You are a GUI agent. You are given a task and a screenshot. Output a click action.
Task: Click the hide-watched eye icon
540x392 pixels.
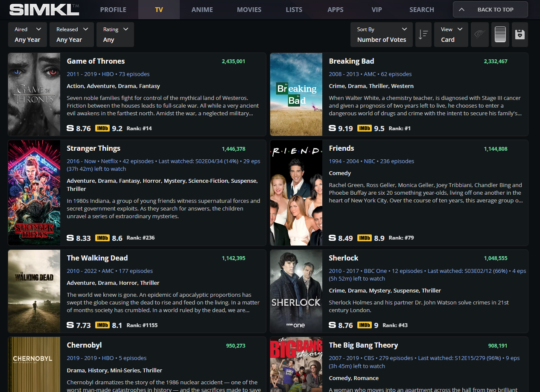point(480,35)
